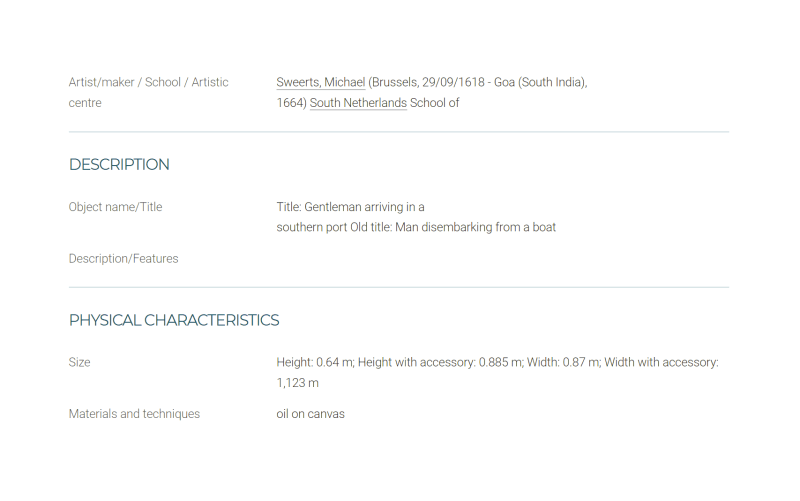Follow the South Netherlands school link

point(358,103)
